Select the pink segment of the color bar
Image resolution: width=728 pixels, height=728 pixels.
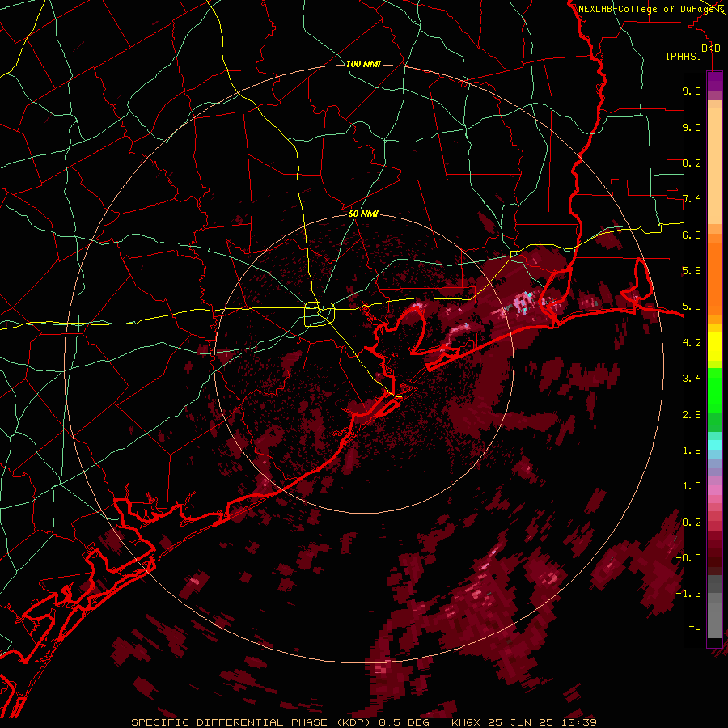pyautogui.click(x=714, y=490)
